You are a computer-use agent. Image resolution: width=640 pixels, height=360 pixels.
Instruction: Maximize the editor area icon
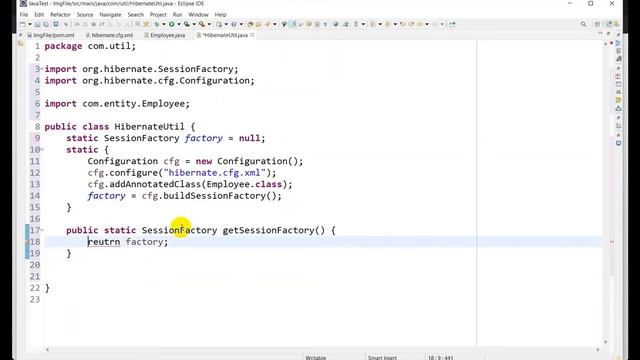pyautogui.click(x=608, y=33)
